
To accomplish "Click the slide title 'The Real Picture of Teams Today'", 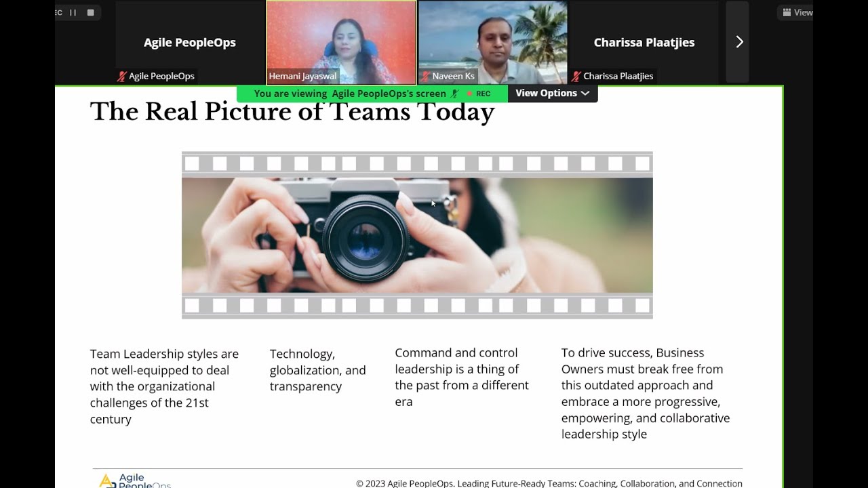I will pos(292,112).
